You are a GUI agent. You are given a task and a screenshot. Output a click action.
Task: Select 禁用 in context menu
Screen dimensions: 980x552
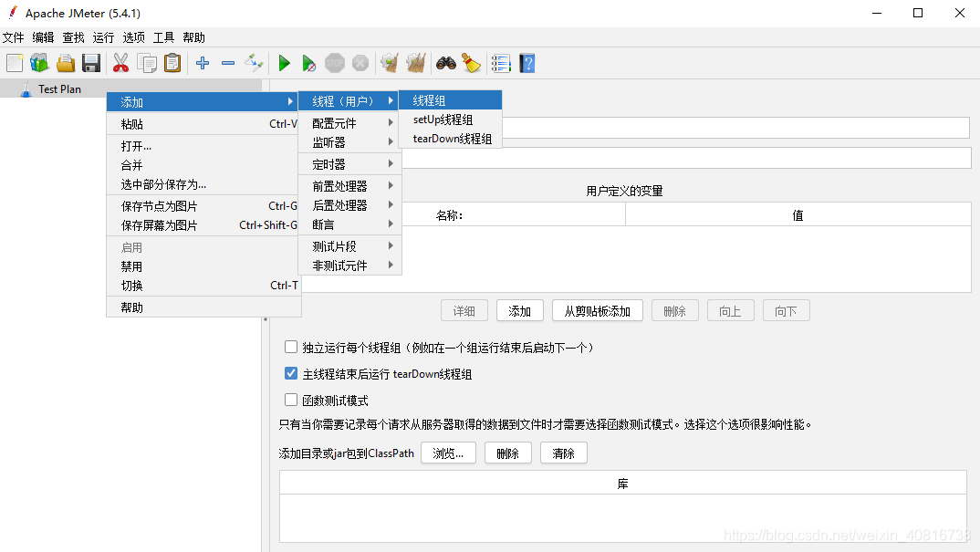[x=203, y=266]
